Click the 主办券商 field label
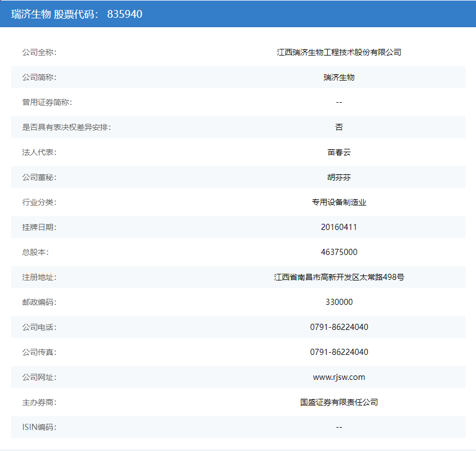Viewport: 476px width, 451px height. pyautogui.click(x=39, y=402)
